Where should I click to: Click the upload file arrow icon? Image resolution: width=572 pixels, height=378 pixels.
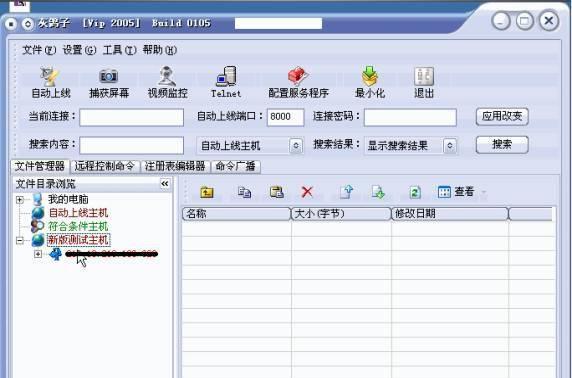coord(346,192)
